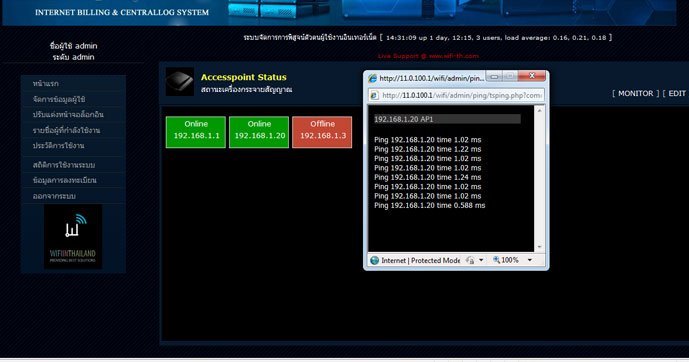Click the Accesspoint Status heading
Screen dimensions: 689x362
point(243,77)
